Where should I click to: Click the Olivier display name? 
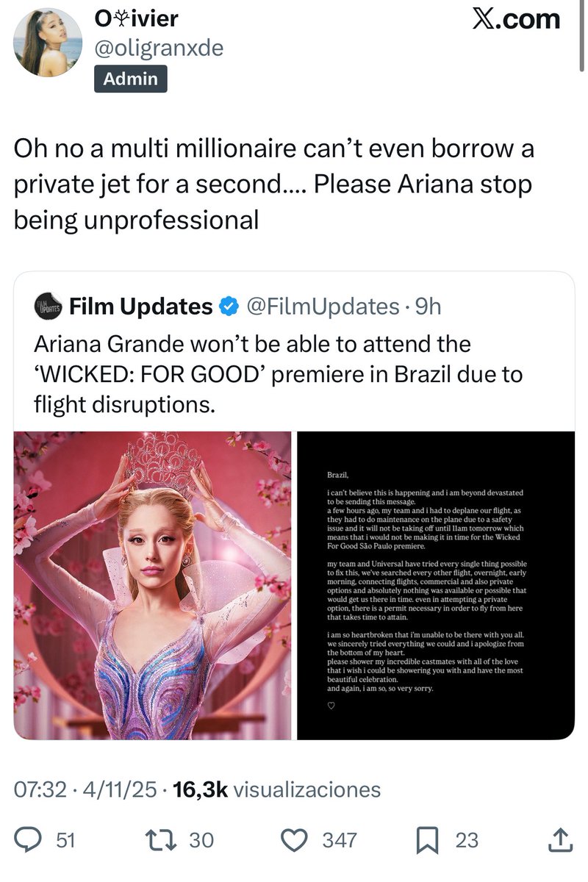pyautogui.click(x=136, y=18)
